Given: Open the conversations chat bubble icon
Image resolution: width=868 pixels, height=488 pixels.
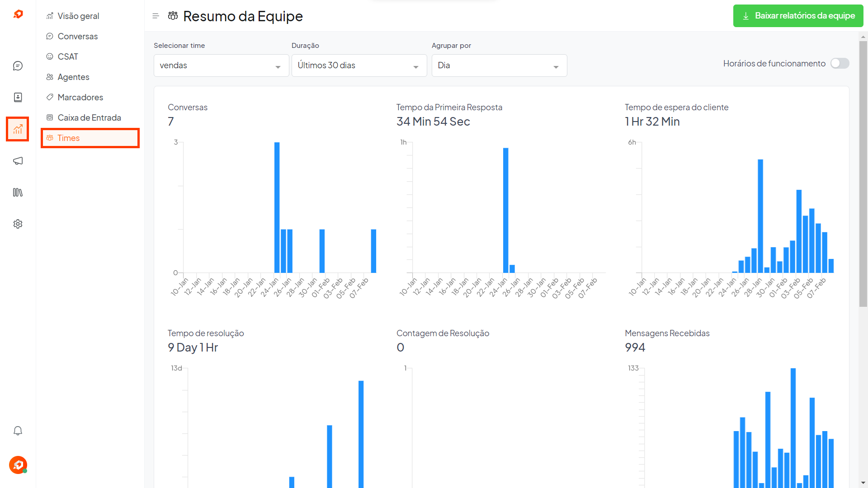Looking at the screenshot, I should click(18, 66).
